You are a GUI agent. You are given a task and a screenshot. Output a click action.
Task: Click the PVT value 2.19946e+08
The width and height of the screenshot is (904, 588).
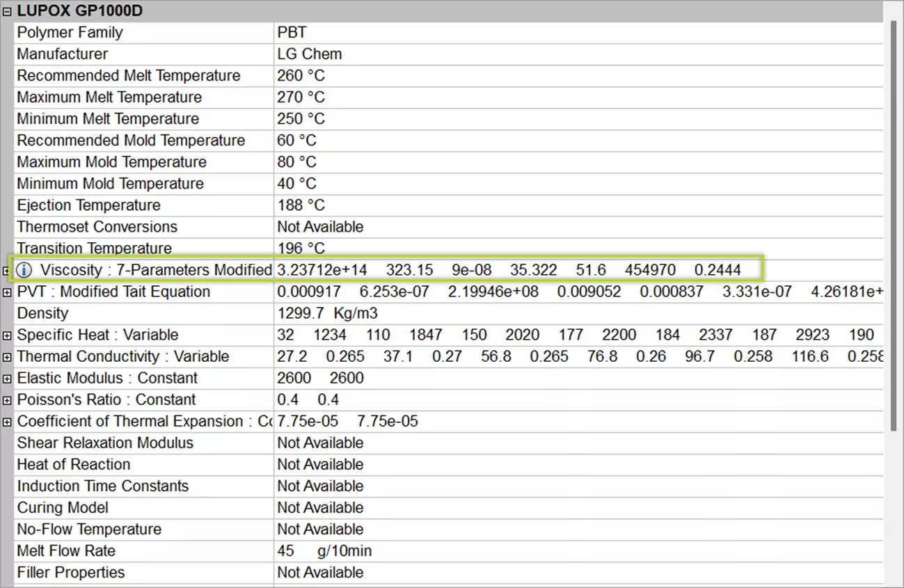[493, 292]
